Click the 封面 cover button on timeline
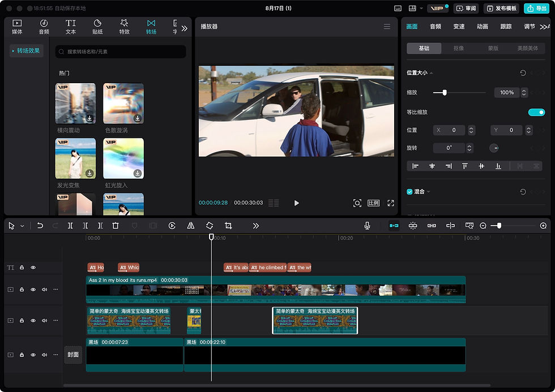This screenshot has width=555, height=392. pos(73,355)
